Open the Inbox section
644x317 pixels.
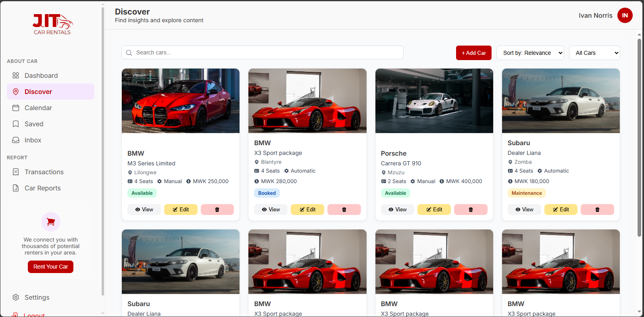coord(50,140)
